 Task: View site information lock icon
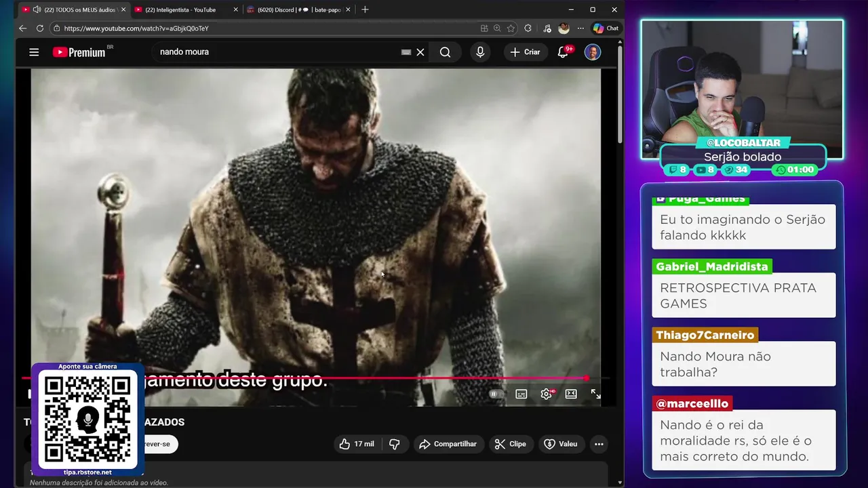pyautogui.click(x=56, y=28)
